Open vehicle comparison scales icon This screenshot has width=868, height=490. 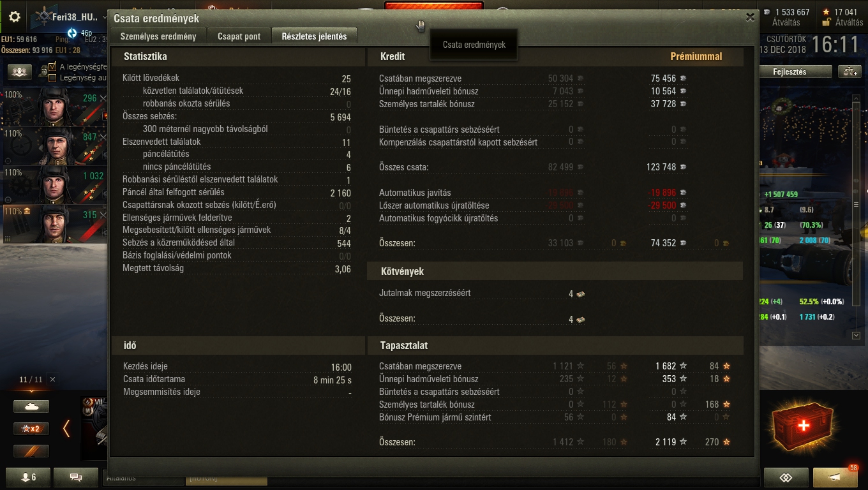pos(851,71)
